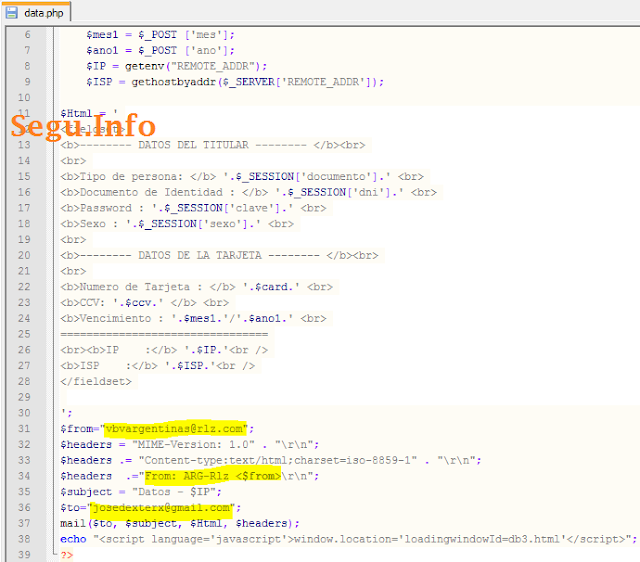Click the blue disk icon on the data.php tab

point(12,13)
